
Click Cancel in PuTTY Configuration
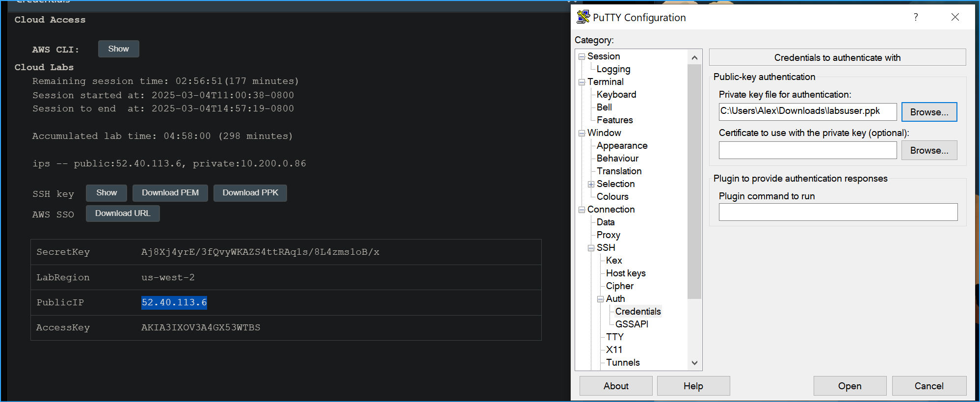(x=929, y=386)
